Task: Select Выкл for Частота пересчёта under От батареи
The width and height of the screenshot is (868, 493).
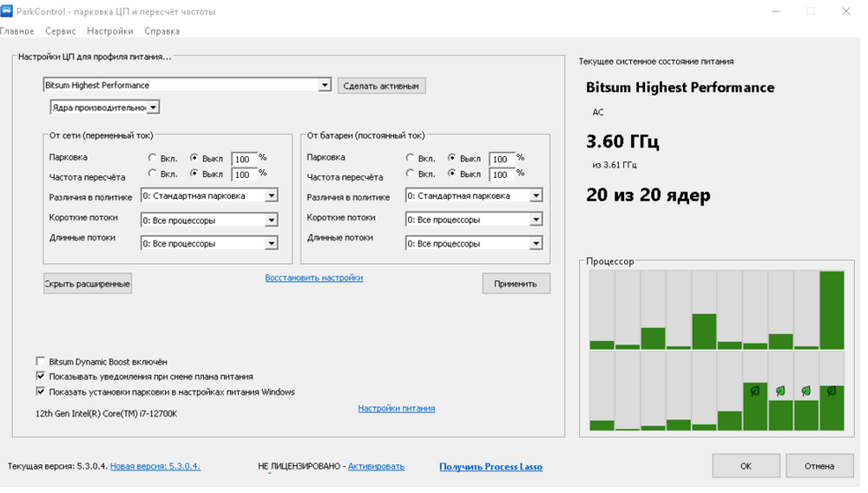Action: click(451, 174)
